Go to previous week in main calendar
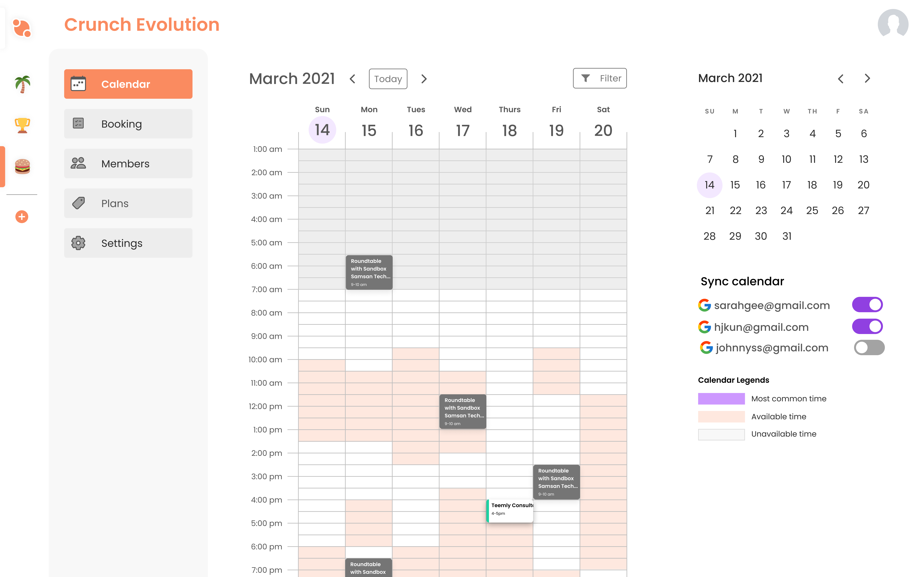This screenshot has width=924, height=577. click(x=352, y=79)
